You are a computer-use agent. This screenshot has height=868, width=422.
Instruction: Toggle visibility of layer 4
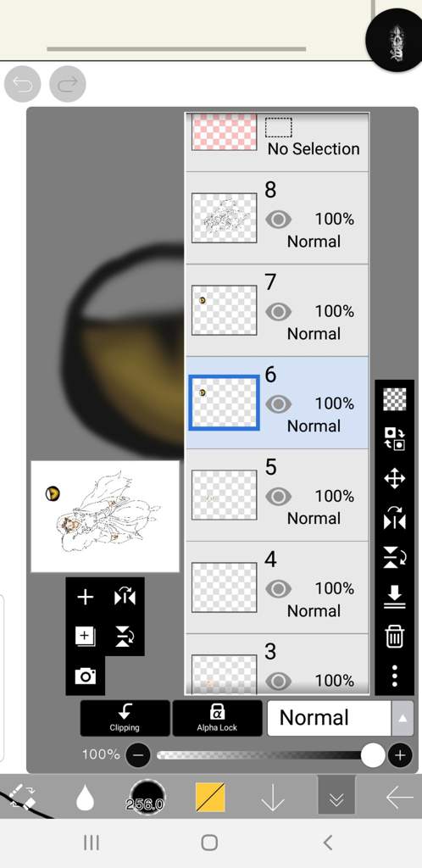[278, 589]
